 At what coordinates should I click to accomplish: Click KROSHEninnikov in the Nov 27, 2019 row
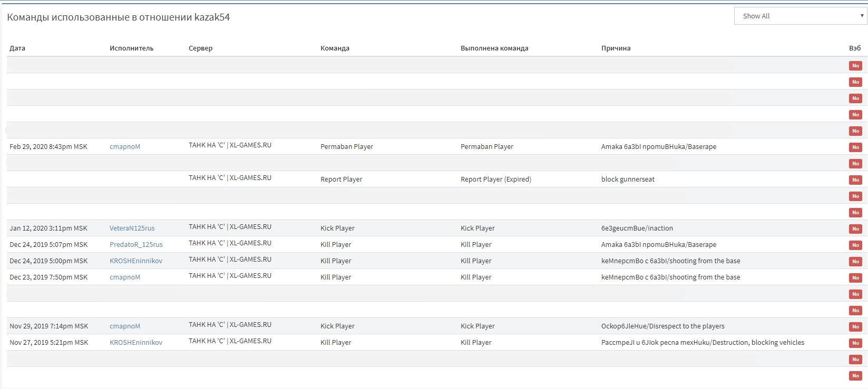[x=136, y=343]
